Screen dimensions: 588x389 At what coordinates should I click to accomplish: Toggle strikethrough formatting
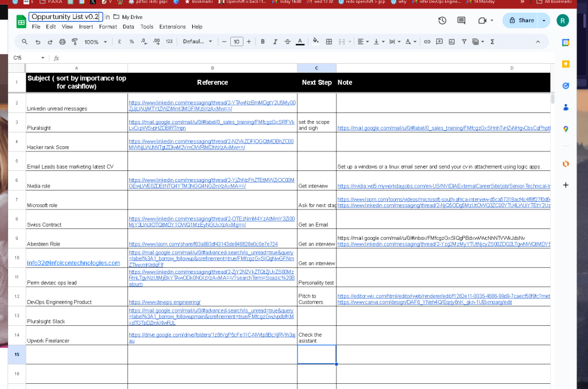click(287, 42)
